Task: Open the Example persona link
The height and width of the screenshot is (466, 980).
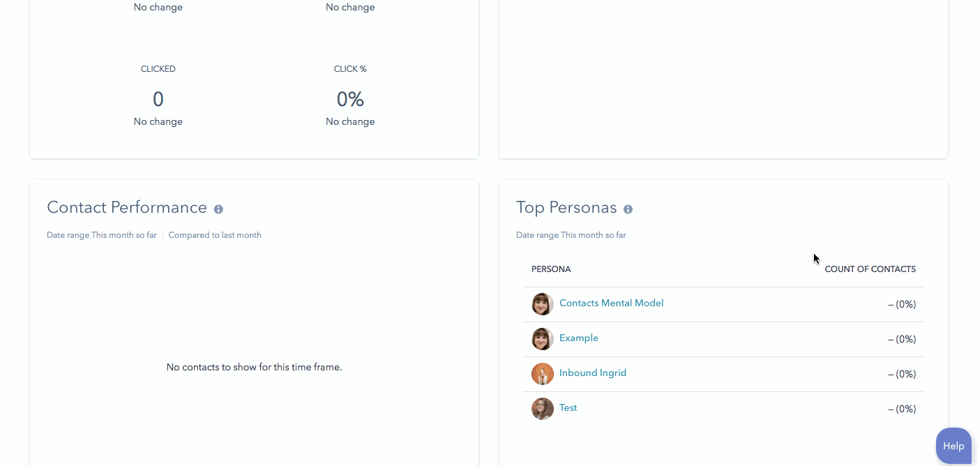Action: (x=579, y=338)
